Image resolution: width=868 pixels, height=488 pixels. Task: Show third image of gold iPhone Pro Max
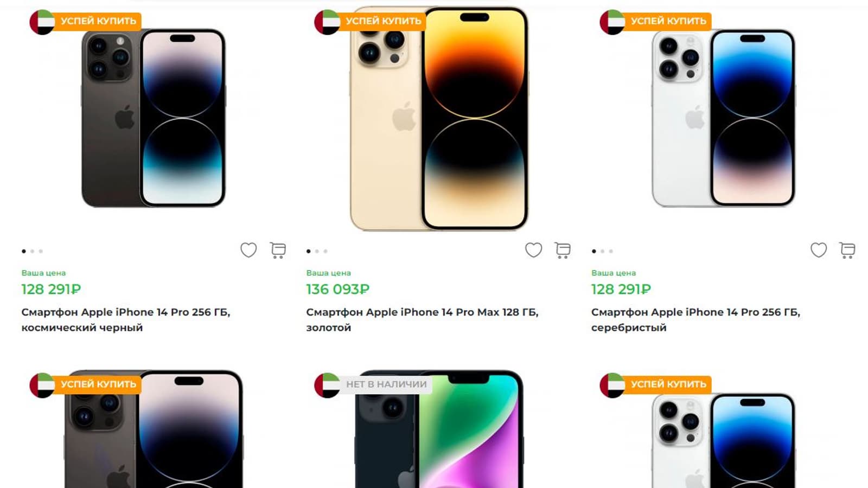(x=325, y=251)
